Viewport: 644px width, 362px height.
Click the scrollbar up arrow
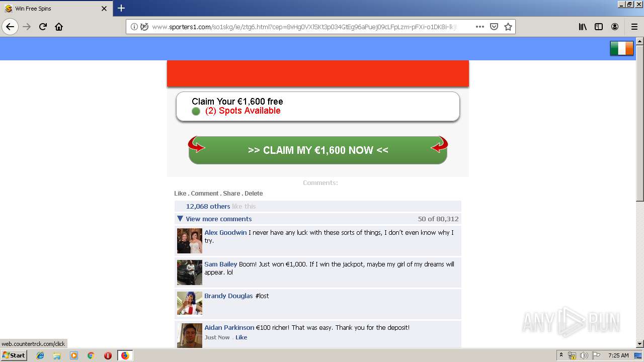click(640, 41)
